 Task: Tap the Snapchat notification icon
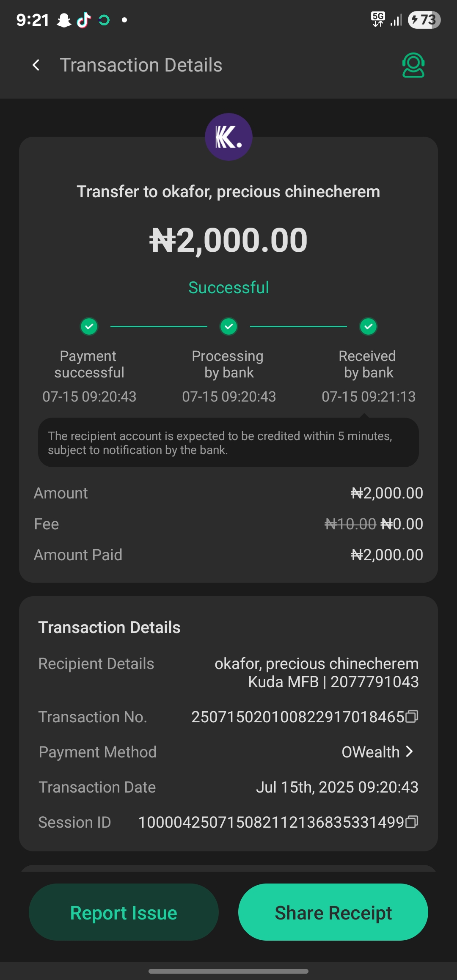point(64,20)
